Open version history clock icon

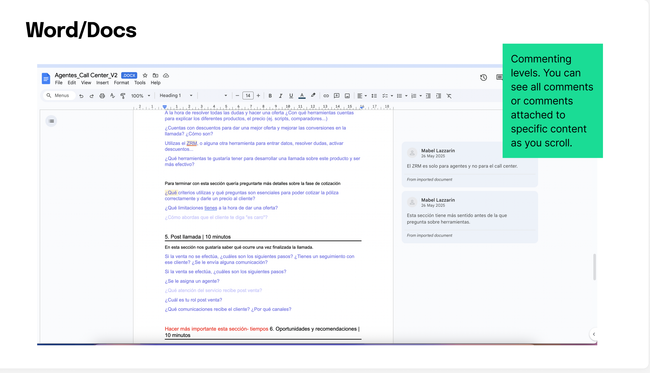pos(483,78)
